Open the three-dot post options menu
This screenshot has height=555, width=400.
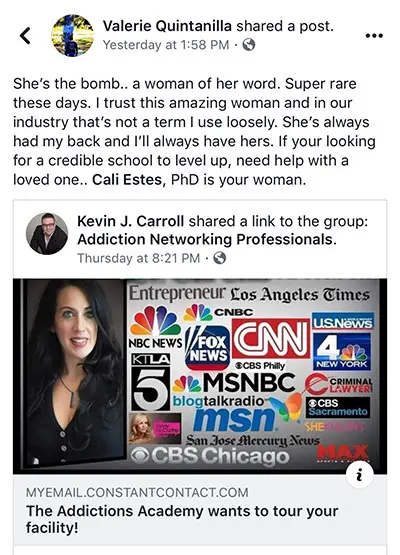point(374,35)
